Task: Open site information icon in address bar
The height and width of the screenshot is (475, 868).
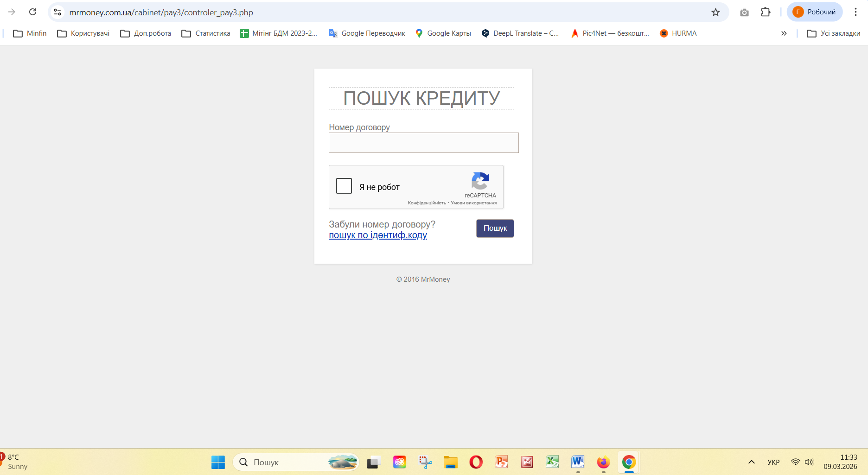Action: pyautogui.click(x=57, y=12)
